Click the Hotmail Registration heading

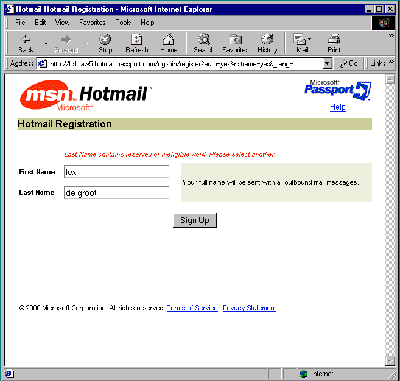(65, 124)
